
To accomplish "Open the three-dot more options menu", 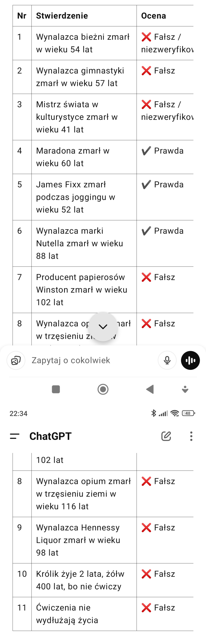I will point(191,436).
